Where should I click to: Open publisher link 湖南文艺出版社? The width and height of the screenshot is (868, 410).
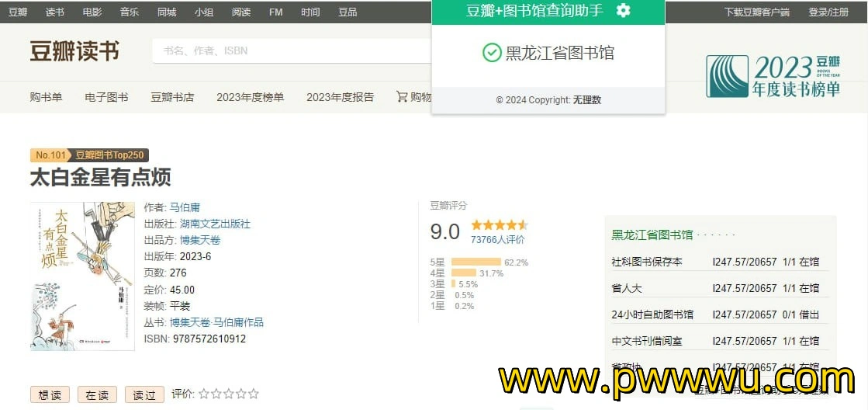coord(215,224)
